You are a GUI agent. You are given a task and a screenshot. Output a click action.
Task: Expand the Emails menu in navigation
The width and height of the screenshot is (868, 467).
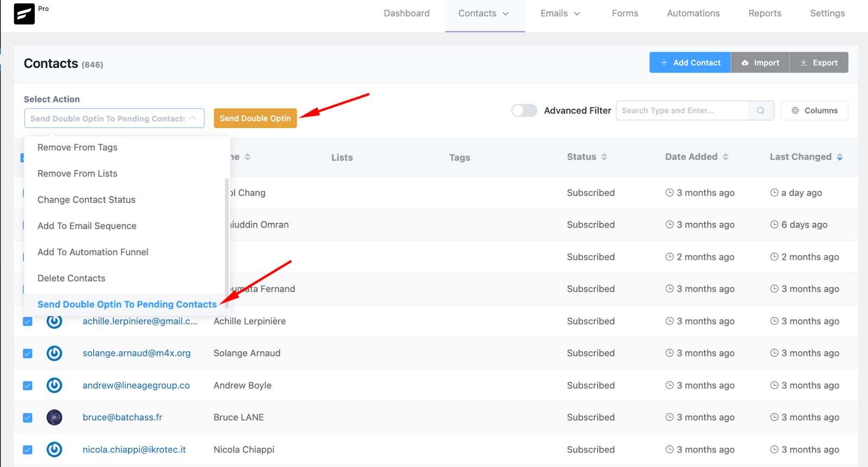pos(560,14)
